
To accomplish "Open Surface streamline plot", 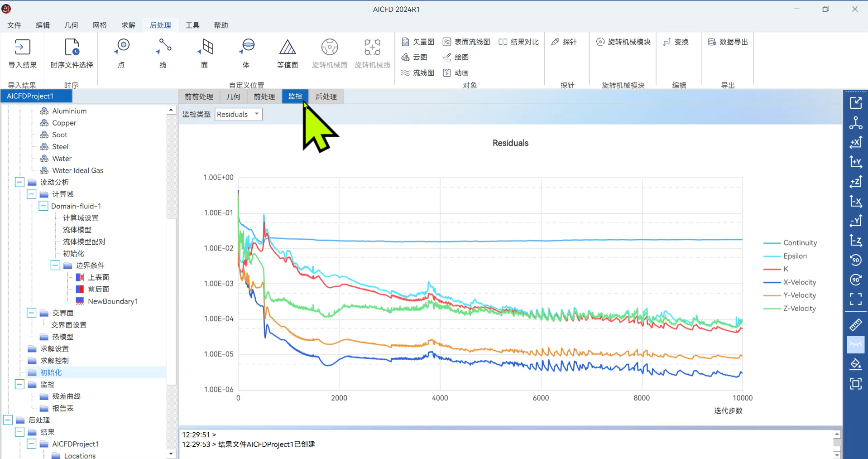I will click(x=466, y=42).
